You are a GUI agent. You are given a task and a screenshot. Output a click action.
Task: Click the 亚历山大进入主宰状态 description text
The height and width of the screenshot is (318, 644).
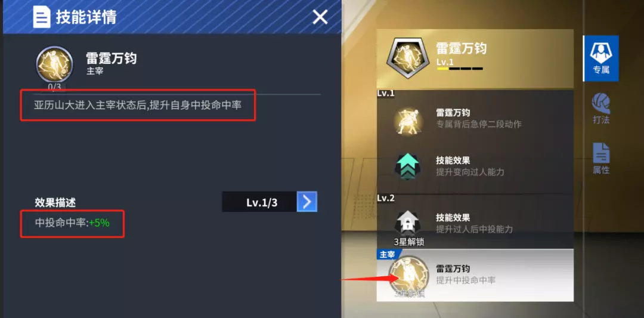point(138,105)
